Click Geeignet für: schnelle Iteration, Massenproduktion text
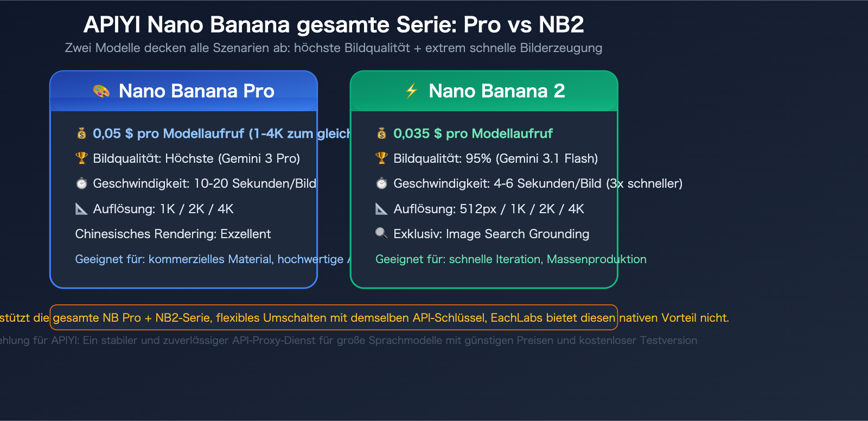The height and width of the screenshot is (421, 868). tap(510, 259)
